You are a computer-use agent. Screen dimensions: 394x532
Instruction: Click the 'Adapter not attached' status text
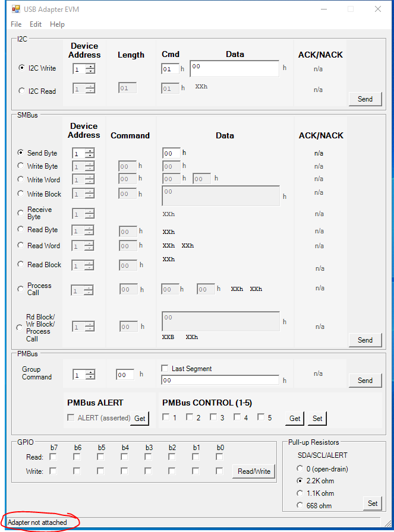37,522
